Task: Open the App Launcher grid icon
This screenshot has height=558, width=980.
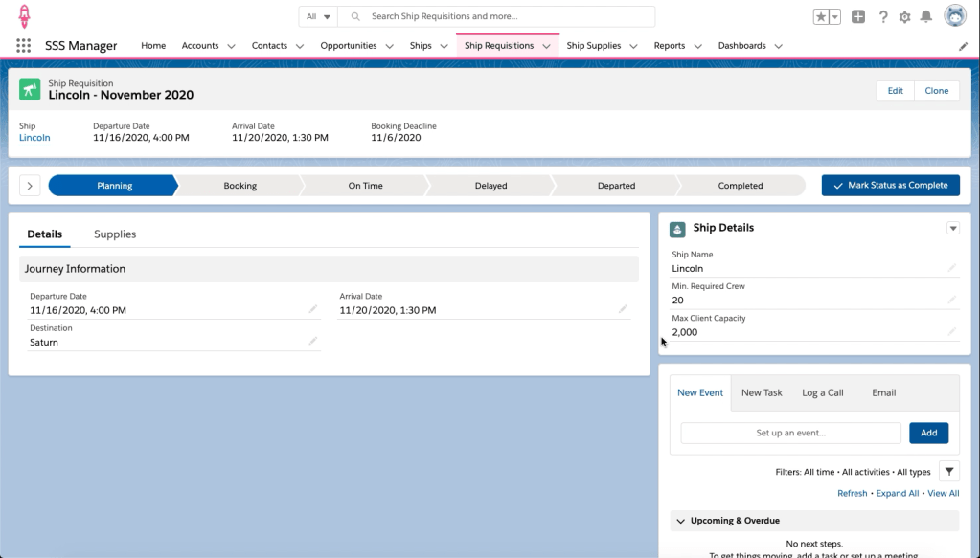Action: [x=24, y=46]
